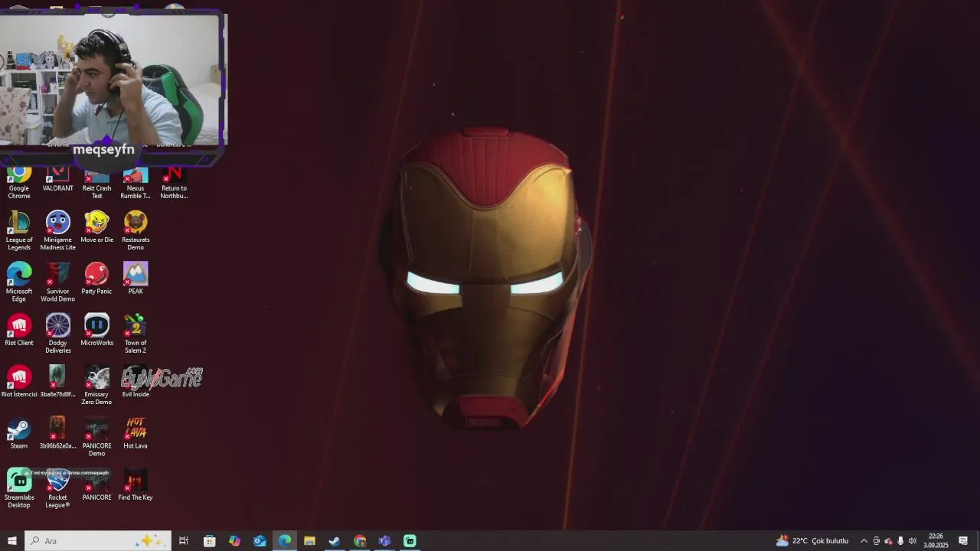This screenshot has width=980, height=551.
Task: Select the Return to Northbu... desktop icon
Action: point(174,182)
